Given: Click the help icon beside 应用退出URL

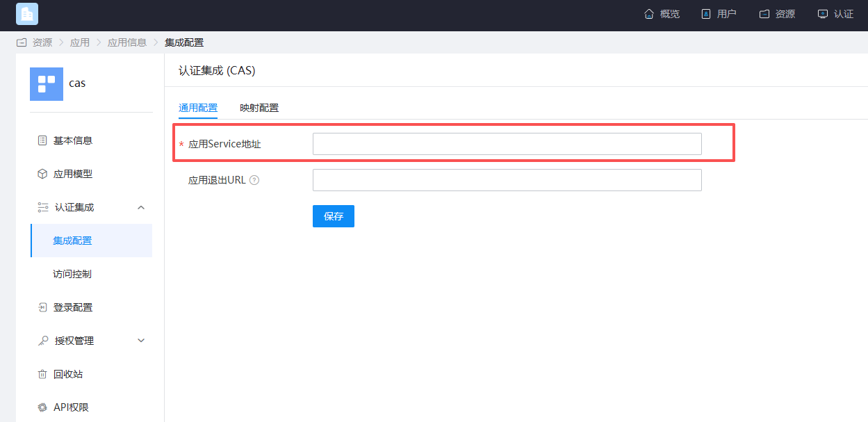Looking at the screenshot, I should click(x=254, y=180).
